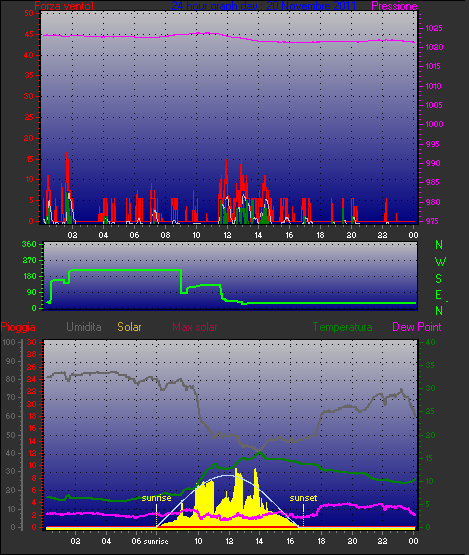Click the "06 sunrise" label on the bottom time axis

pyautogui.click(x=150, y=541)
